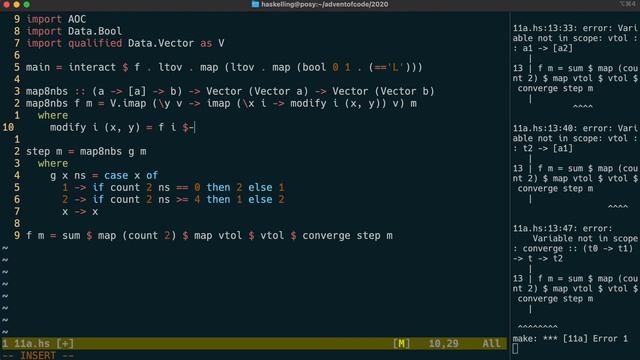Click '11a.hs:13:47: error:' message in right pane
The height and width of the screenshot is (360, 640).
click(x=563, y=228)
